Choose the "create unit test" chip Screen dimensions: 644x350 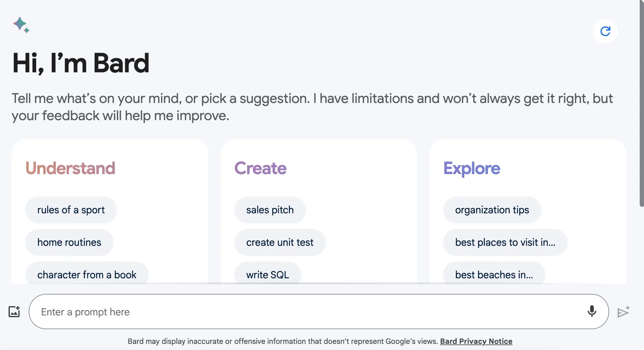280,242
